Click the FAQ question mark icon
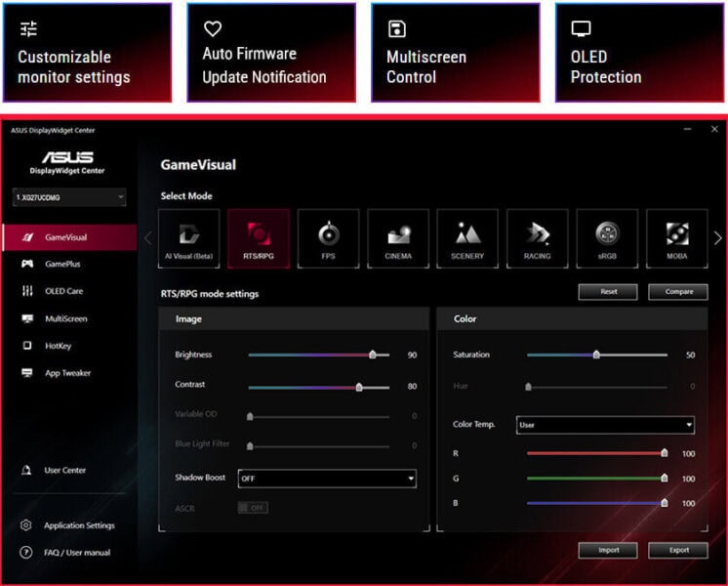The width and height of the screenshot is (728, 586). pos(26,552)
